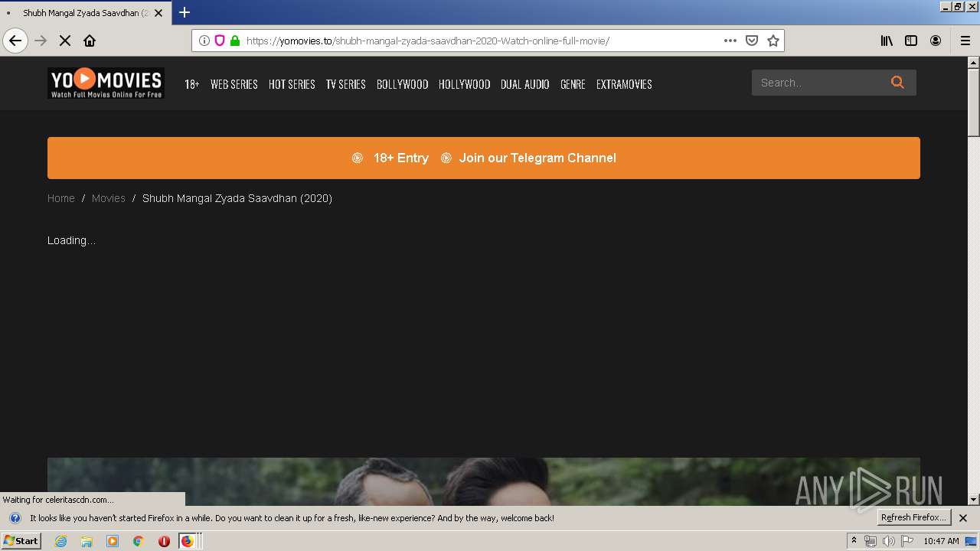Open tracking protection shield icon

click(x=220, y=41)
